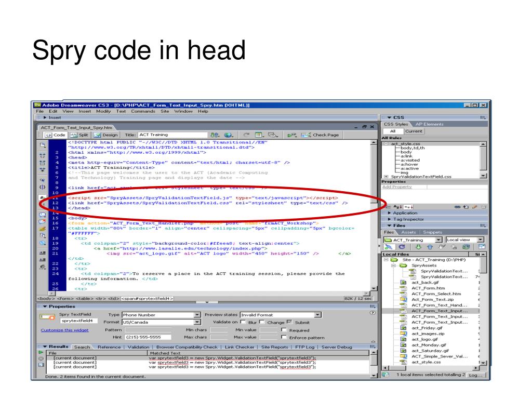Screen dimensions: 532x399
Task: Click the Attach Style Sheet link icon
Action: click(x=458, y=207)
